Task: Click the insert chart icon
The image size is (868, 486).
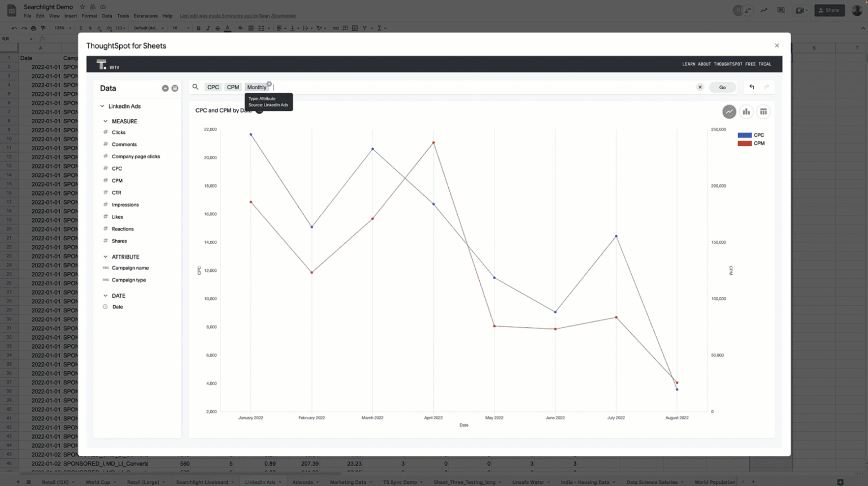Action: [355, 28]
